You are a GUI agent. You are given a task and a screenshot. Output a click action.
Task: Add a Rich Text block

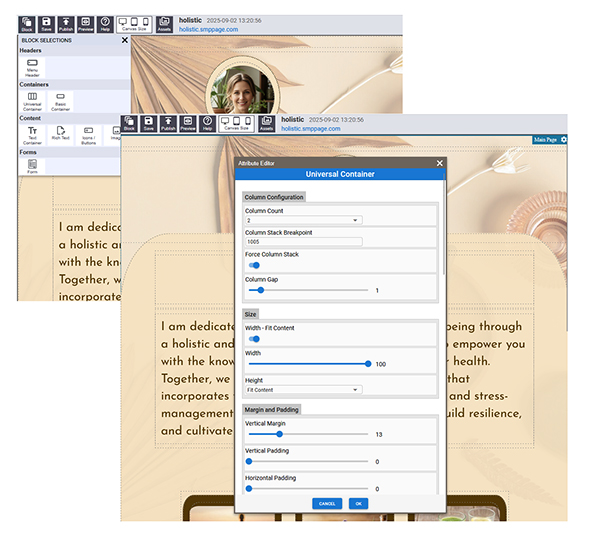[x=61, y=134]
